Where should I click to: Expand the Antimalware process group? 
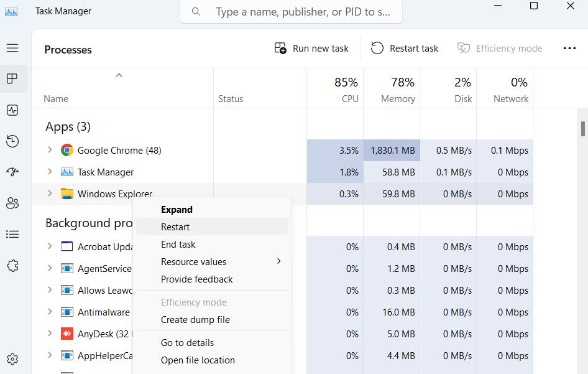pyautogui.click(x=50, y=312)
